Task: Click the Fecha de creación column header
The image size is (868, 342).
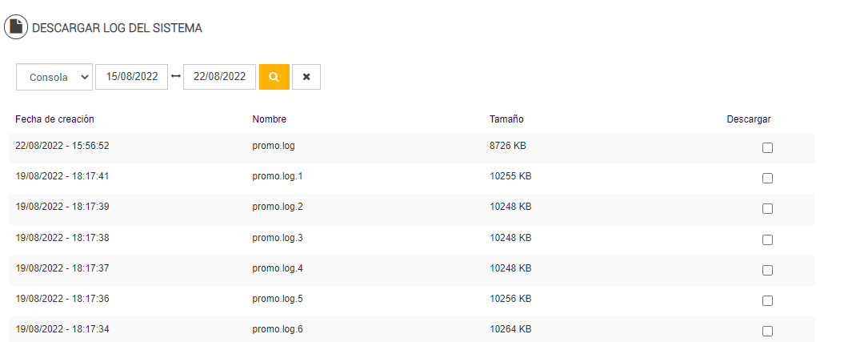Action: tap(54, 119)
